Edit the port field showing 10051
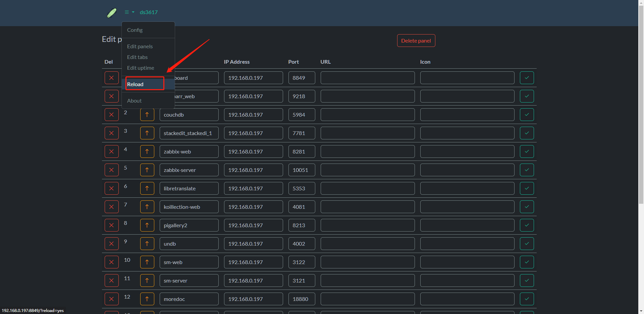The width and height of the screenshot is (644, 314). pos(302,170)
